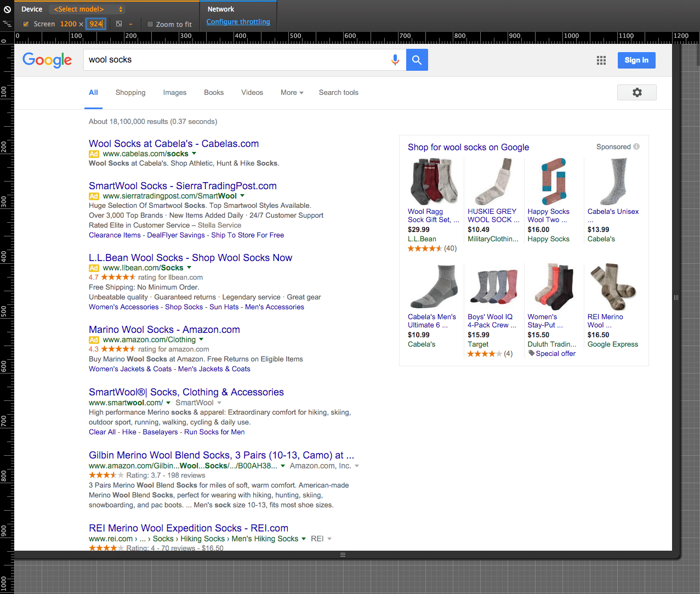Click the voice search microphone icon

395,60
